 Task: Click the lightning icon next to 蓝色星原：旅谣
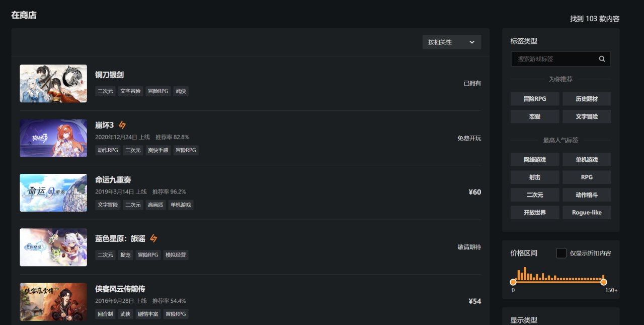pos(153,238)
